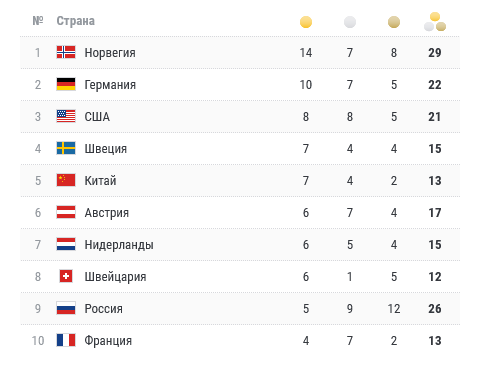Click the Switzerland flag icon
This screenshot has width=495, height=368.
click(x=66, y=276)
